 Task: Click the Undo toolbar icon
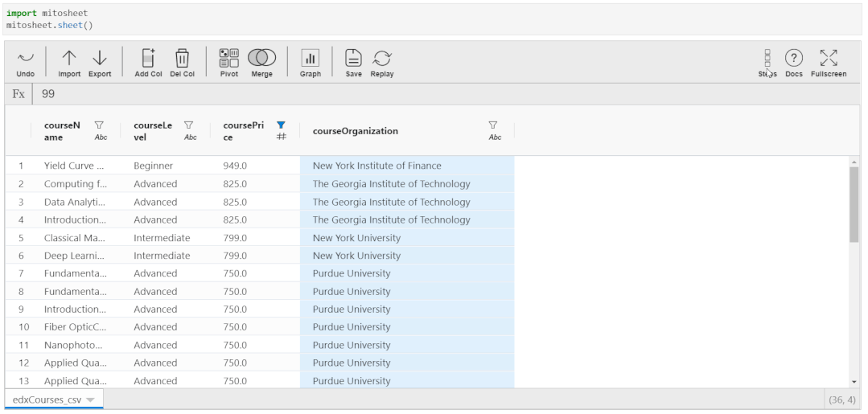pos(26,58)
